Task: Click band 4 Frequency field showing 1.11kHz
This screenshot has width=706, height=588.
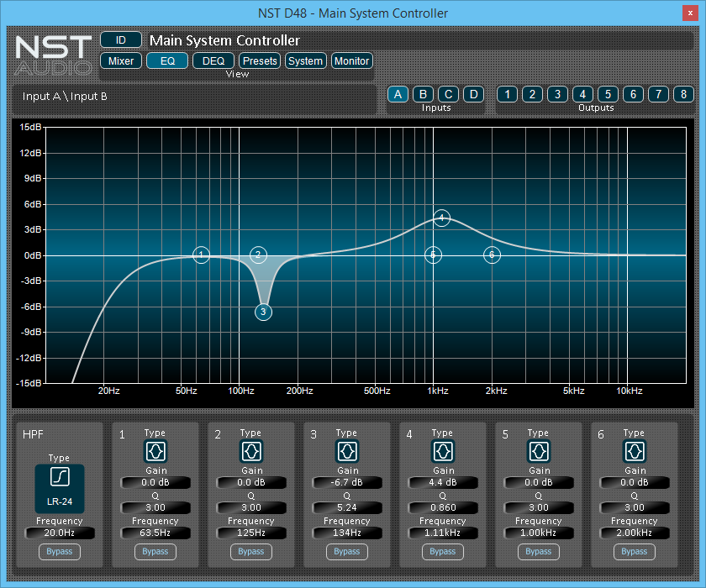Action: [443, 533]
